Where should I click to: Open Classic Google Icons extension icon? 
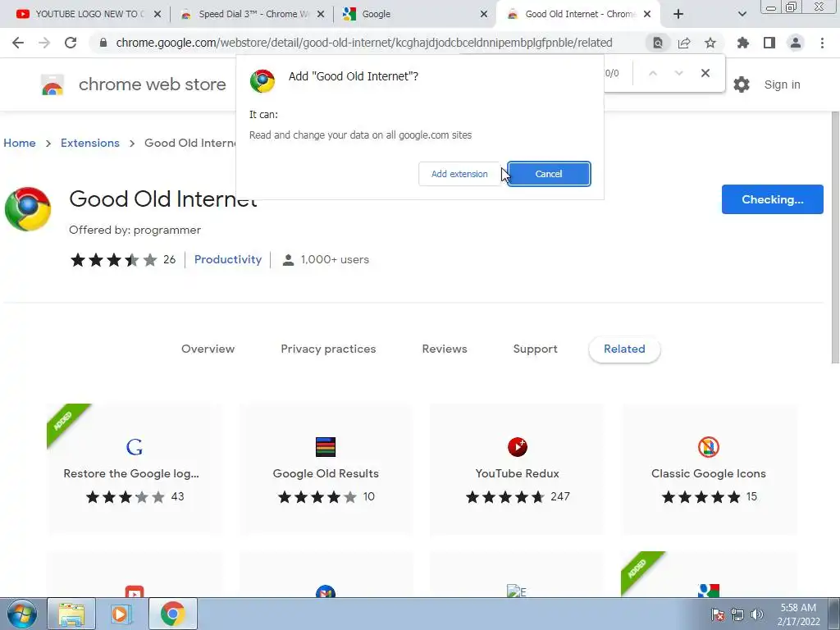pyautogui.click(x=708, y=447)
